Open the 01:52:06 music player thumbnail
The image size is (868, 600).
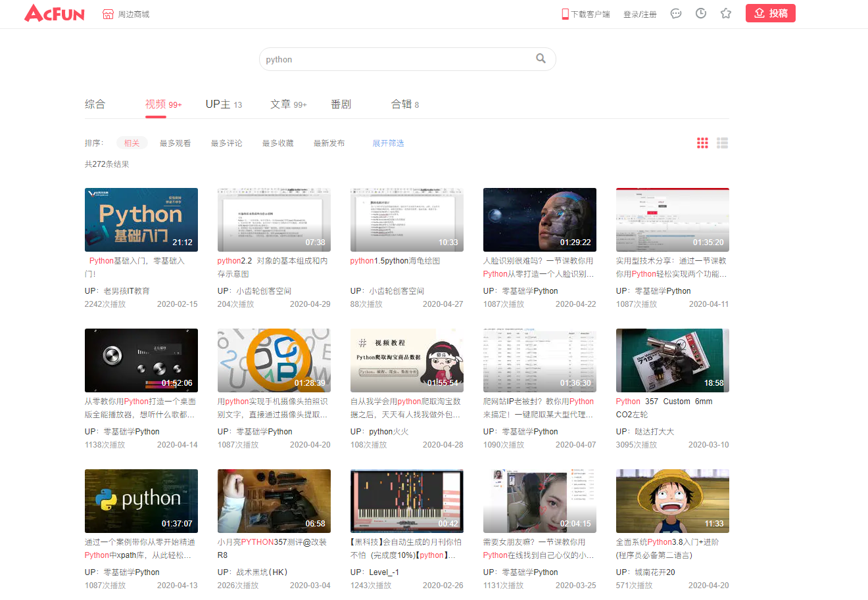[x=141, y=360]
